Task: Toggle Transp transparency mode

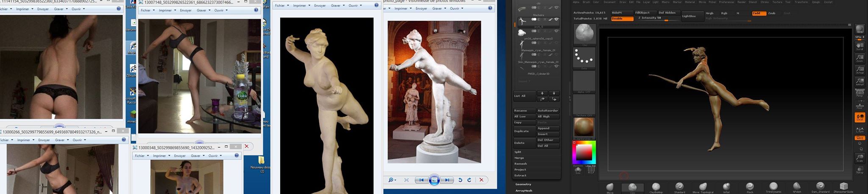Action: coord(860,170)
